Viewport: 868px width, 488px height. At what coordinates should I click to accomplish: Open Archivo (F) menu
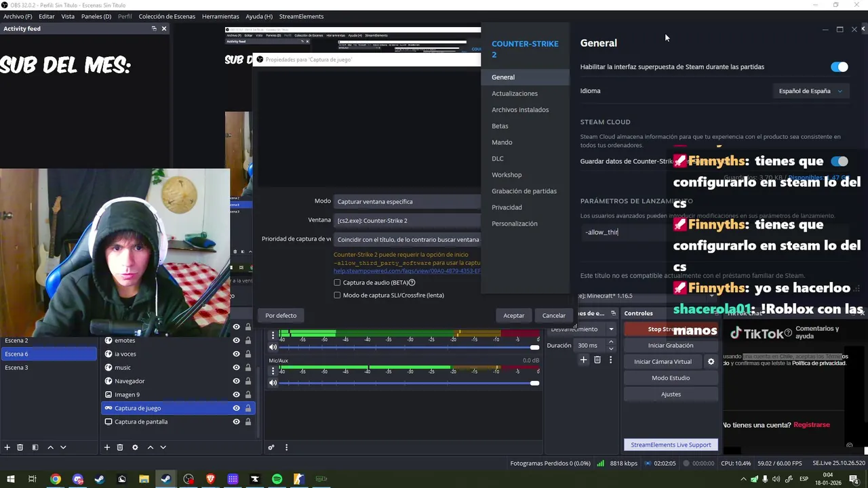click(18, 16)
